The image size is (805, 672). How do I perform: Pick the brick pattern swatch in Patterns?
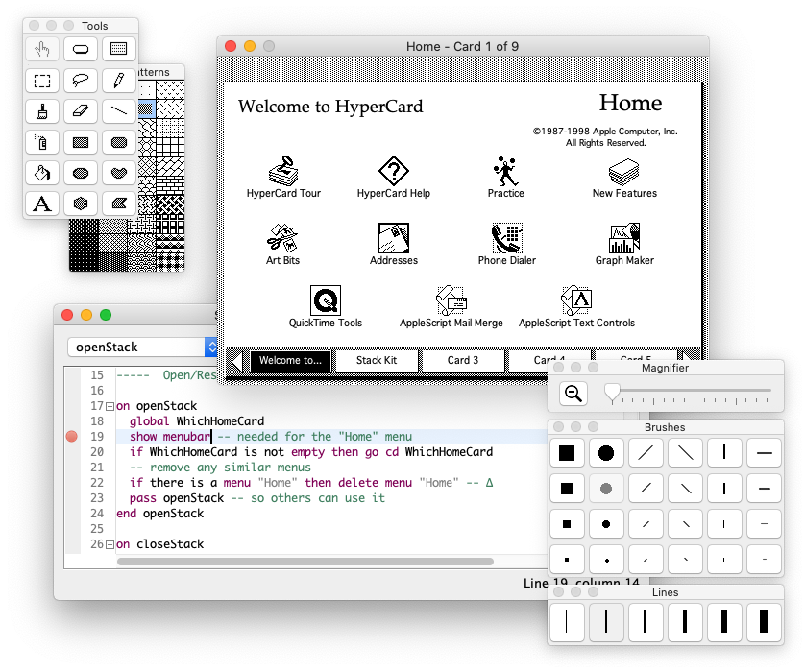(170, 184)
